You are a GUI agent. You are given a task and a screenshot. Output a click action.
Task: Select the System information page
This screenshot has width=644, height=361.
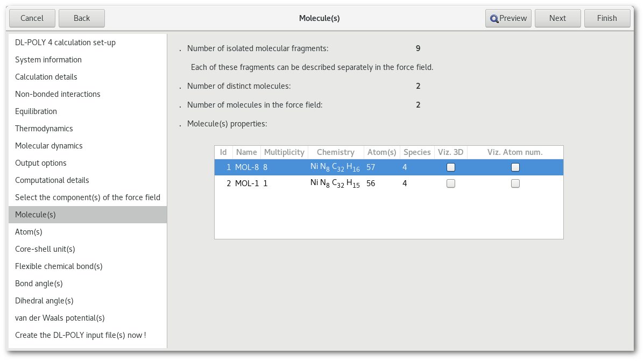pyautogui.click(x=48, y=60)
